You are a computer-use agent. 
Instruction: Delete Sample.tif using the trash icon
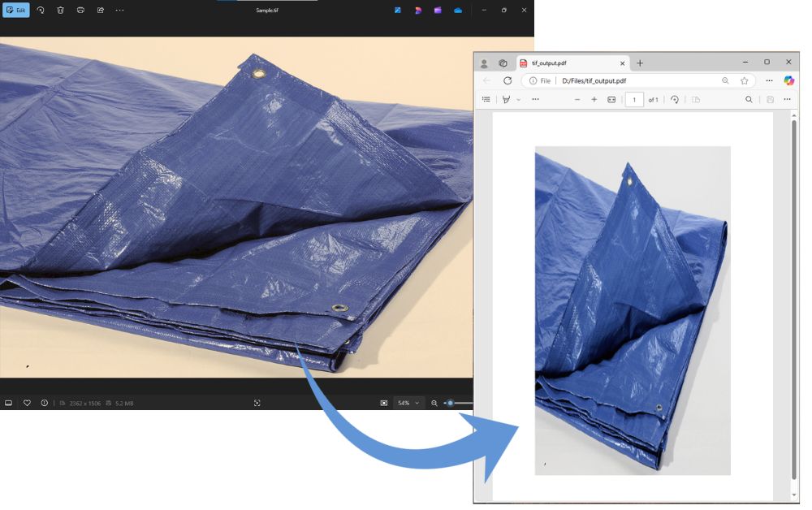[60, 10]
